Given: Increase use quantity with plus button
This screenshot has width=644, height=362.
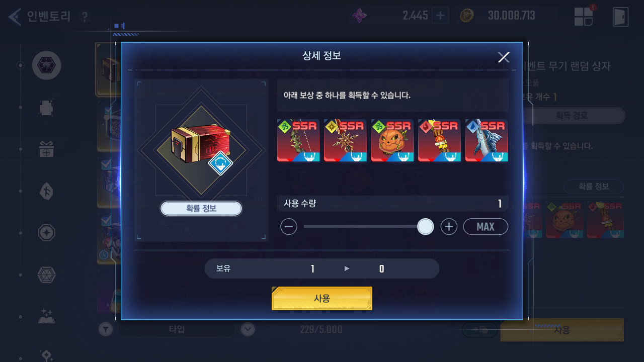Looking at the screenshot, I should click(x=449, y=227).
